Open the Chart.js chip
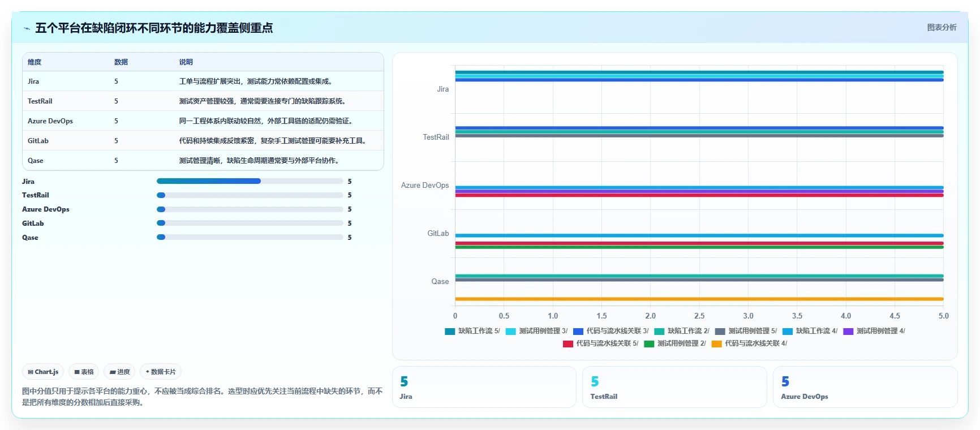 (43, 372)
